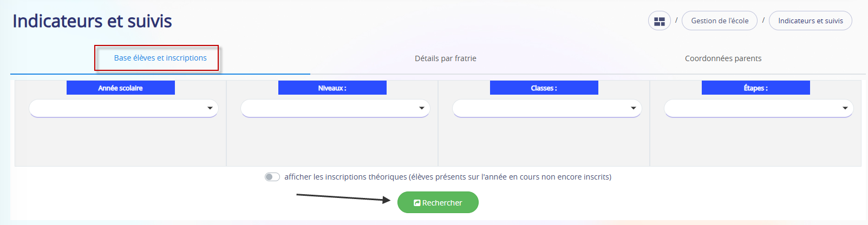Switch to Base élèves et inscriptions tab
Screen dimensions: 868x225
(x=160, y=58)
